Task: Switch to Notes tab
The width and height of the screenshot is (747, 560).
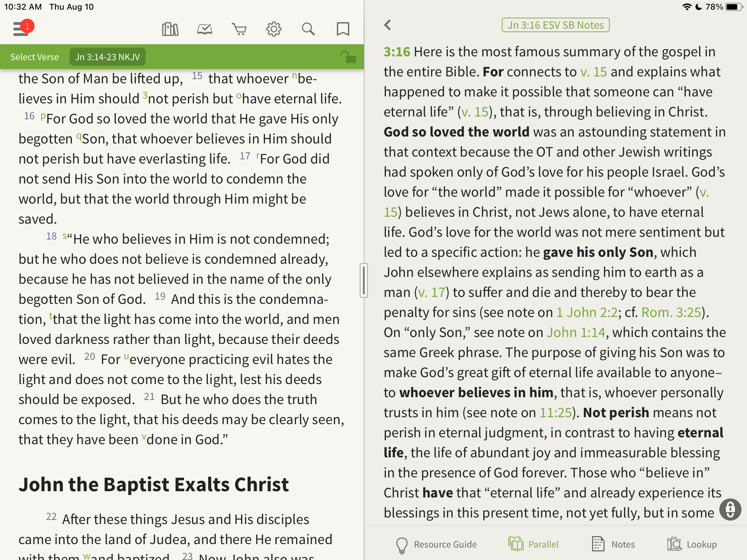Action: pyautogui.click(x=613, y=544)
